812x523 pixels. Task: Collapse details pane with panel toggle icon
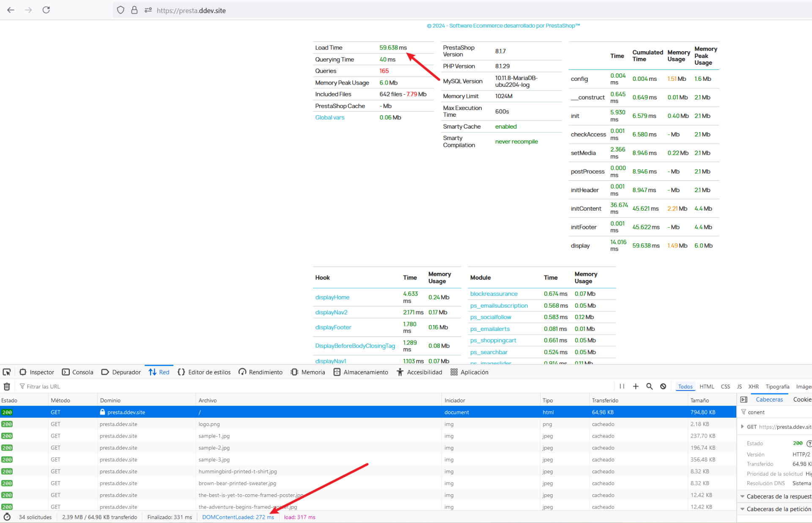click(744, 400)
